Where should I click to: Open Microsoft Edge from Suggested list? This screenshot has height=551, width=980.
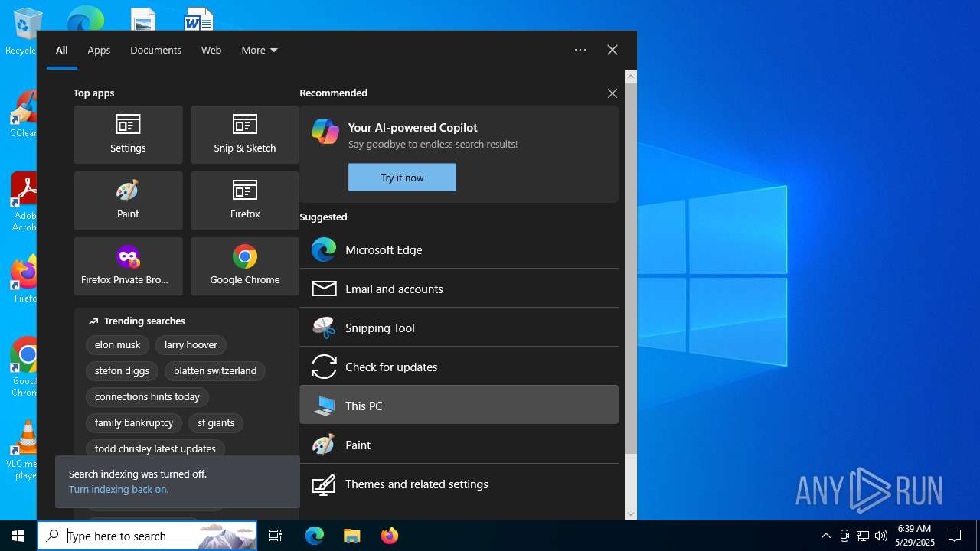[x=459, y=249]
